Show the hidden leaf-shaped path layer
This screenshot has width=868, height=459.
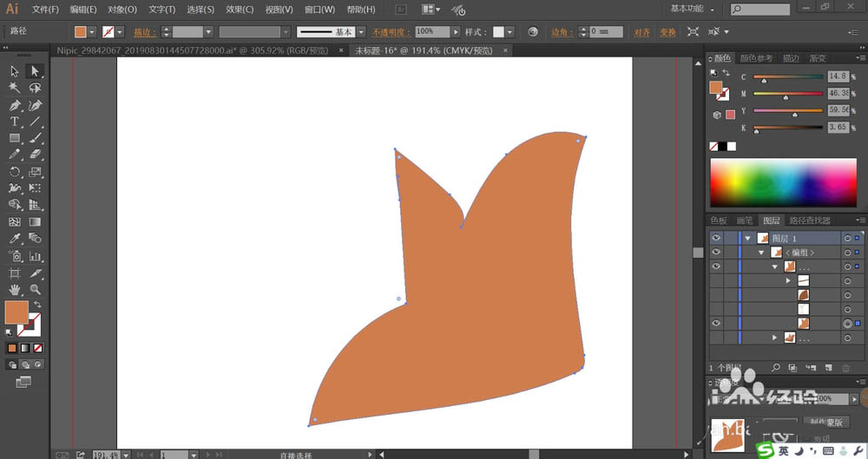(716, 295)
